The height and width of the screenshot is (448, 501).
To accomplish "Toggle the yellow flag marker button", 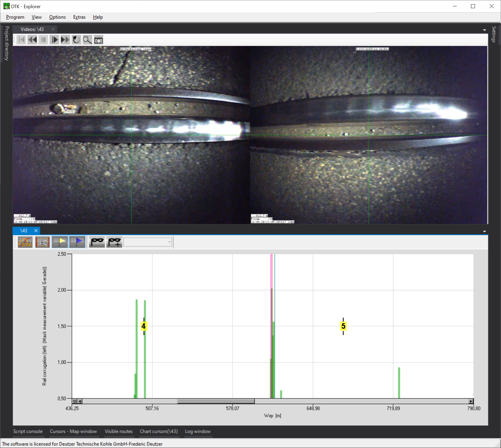I will pyautogui.click(x=60, y=242).
